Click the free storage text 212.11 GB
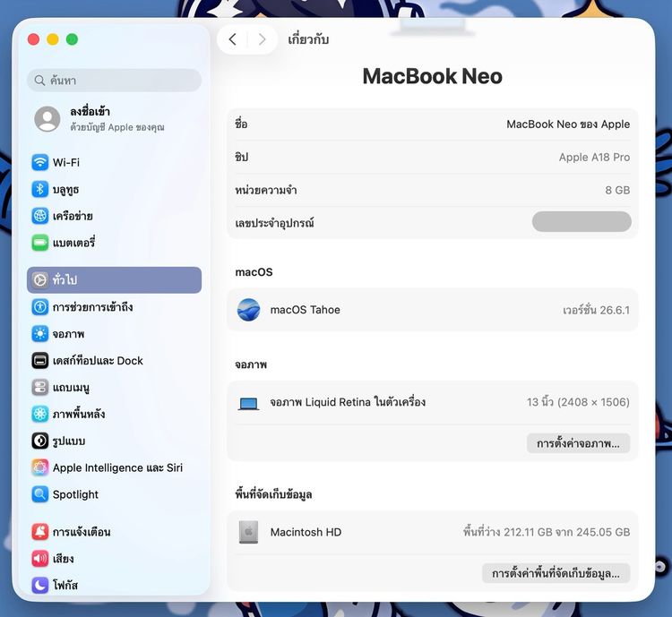This screenshot has width=672, height=617. point(528,532)
